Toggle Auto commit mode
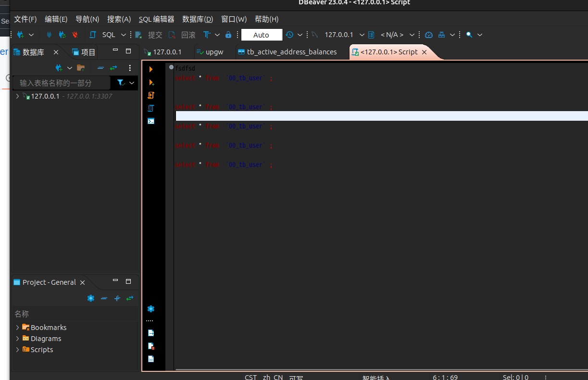The image size is (588, 380). click(261, 34)
